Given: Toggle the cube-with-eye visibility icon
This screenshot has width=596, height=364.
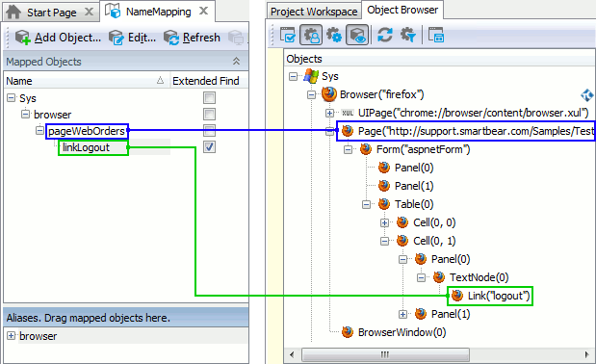Looking at the screenshot, I should point(357,36).
